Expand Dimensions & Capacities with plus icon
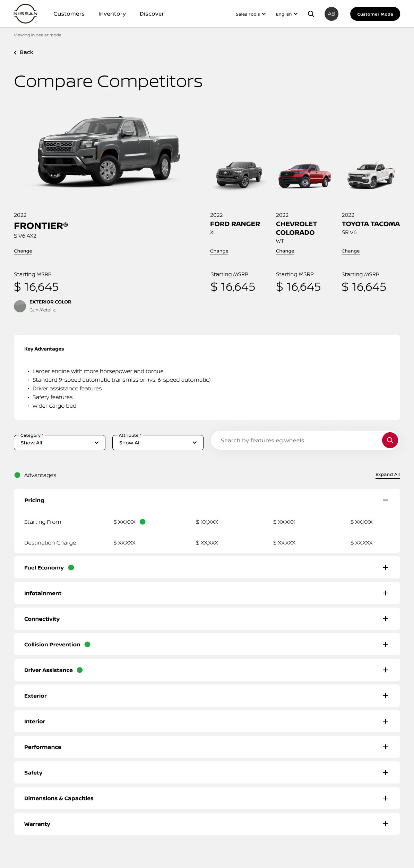This screenshot has width=414, height=868. pyautogui.click(x=385, y=798)
